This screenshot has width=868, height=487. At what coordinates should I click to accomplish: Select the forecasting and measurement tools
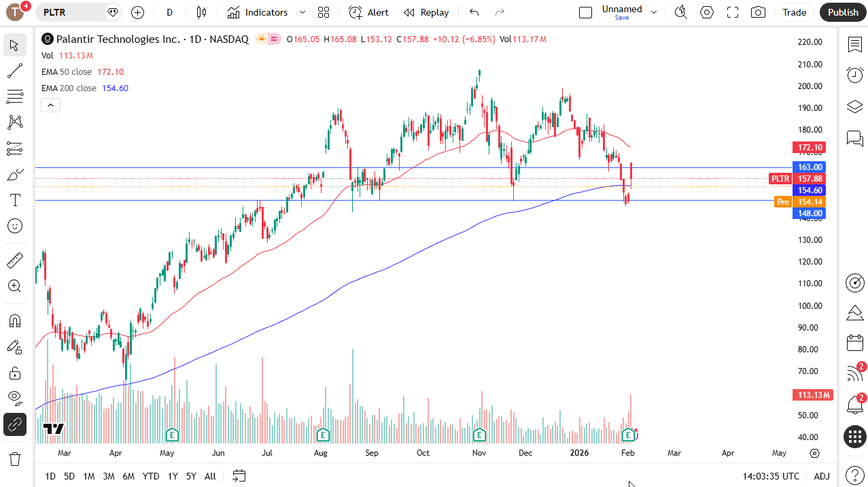14,148
